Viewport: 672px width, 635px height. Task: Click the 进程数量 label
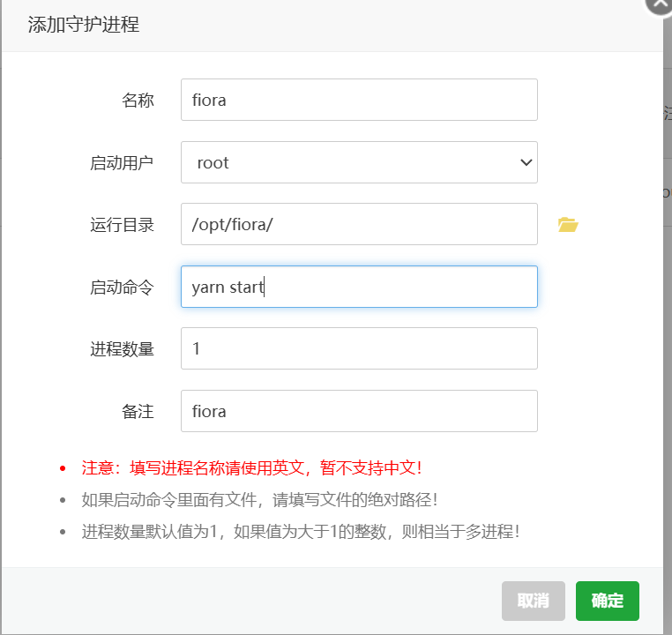pyautogui.click(x=122, y=349)
